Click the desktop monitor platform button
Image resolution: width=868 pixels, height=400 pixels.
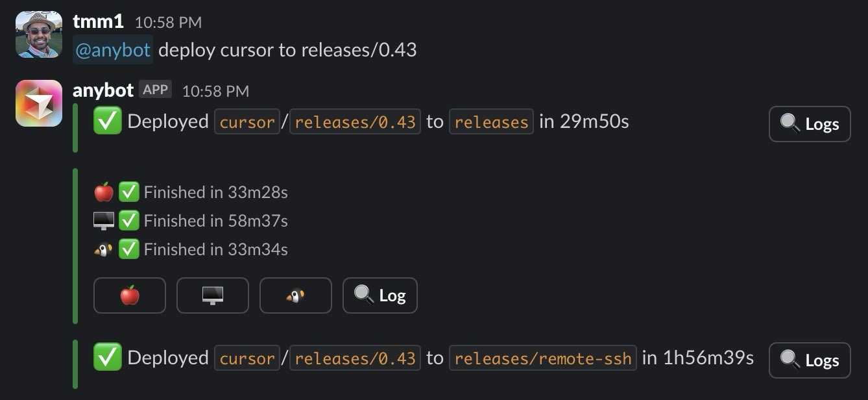click(213, 295)
